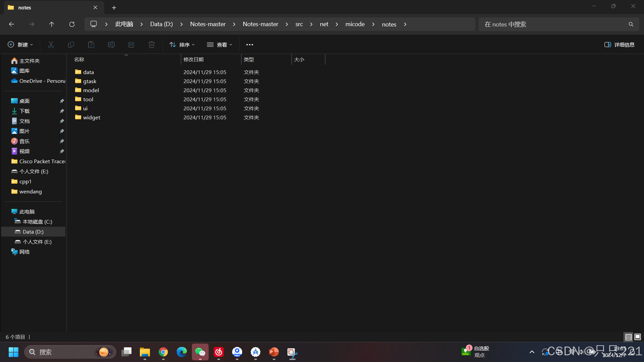Viewport: 644px width, 362px height.
Task: Click the Share icon in toolbar
Action: pyautogui.click(x=131, y=45)
